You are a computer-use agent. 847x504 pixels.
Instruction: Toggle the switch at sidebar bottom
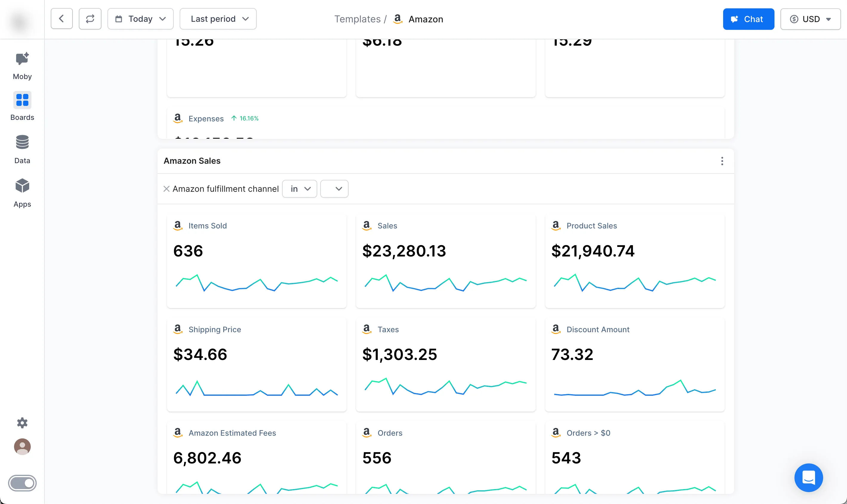coord(22,483)
